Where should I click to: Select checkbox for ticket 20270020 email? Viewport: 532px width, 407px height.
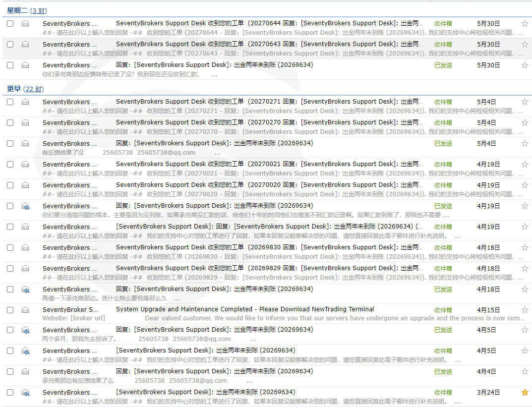pyautogui.click(x=10, y=185)
